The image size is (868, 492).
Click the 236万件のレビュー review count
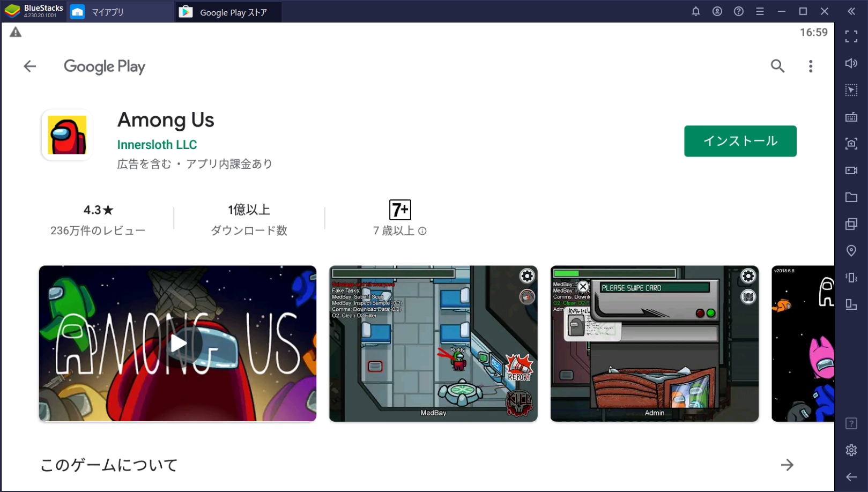pyautogui.click(x=98, y=231)
